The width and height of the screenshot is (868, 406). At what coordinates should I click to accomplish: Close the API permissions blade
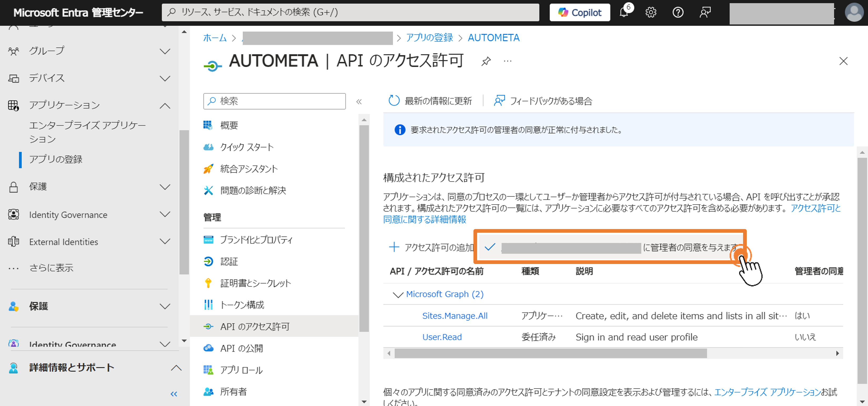coord(843,61)
